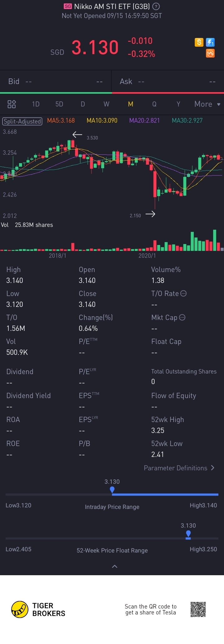Screen dimensions: 224x644
Task: Expand the More timeframes dropdown
Action: coord(207,104)
